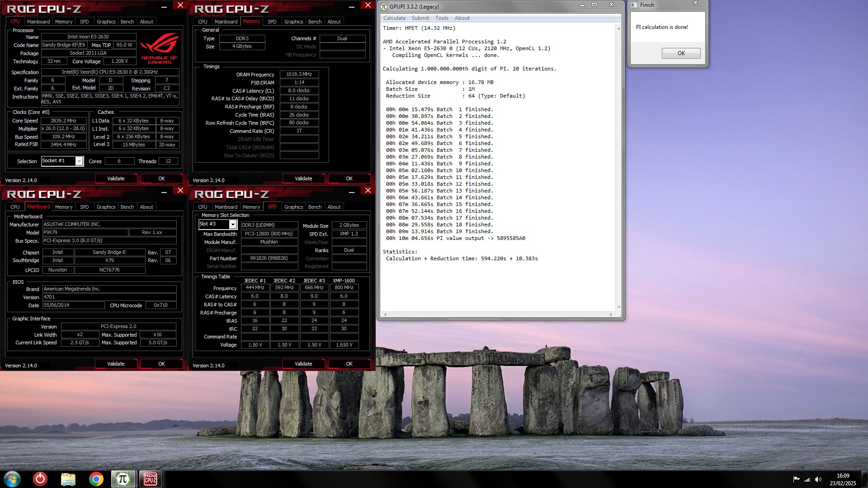The image size is (868, 488).
Task: Click the Calculation + Reduction time line
Action: pyautogui.click(x=462, y=258)
